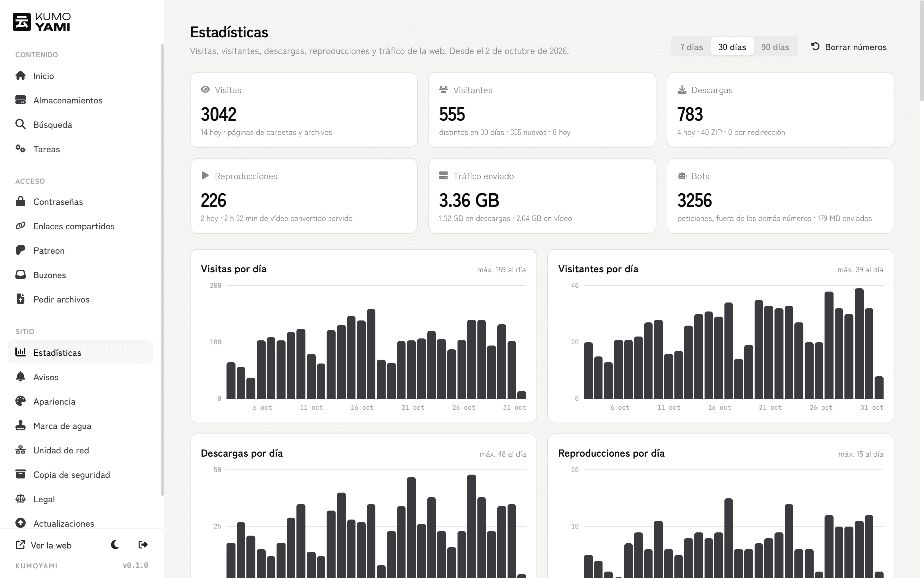
Task: Click the Contraseñas lock icon
Action: [x=21, y=201]
